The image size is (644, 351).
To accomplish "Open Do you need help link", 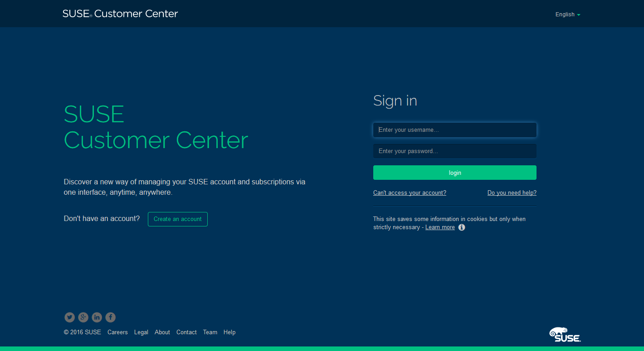I will 512,193.
